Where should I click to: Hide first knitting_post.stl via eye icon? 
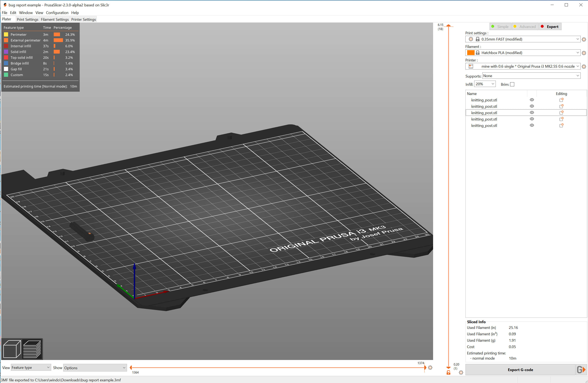[x=532, y=100]
